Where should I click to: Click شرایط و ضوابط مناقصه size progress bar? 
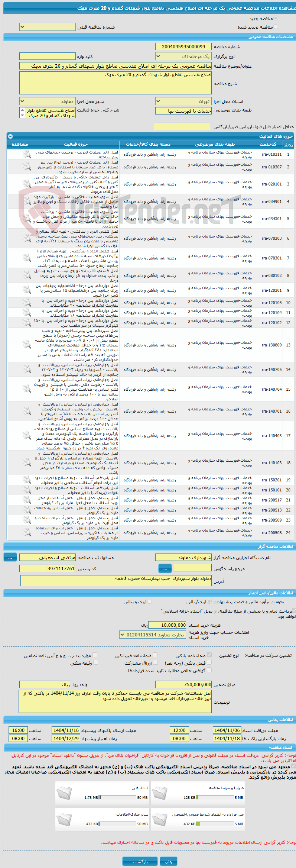215,797
